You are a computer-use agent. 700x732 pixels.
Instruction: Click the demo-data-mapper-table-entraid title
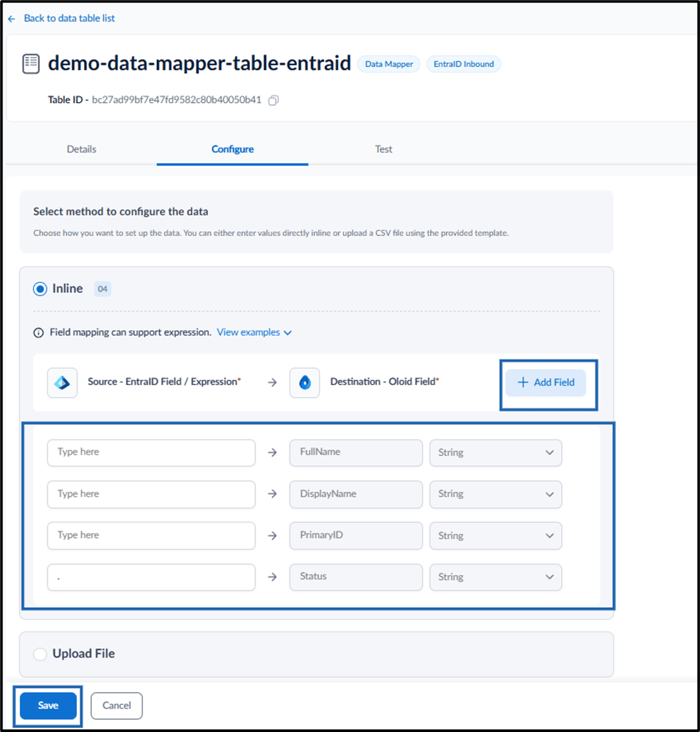pos(200,63)
